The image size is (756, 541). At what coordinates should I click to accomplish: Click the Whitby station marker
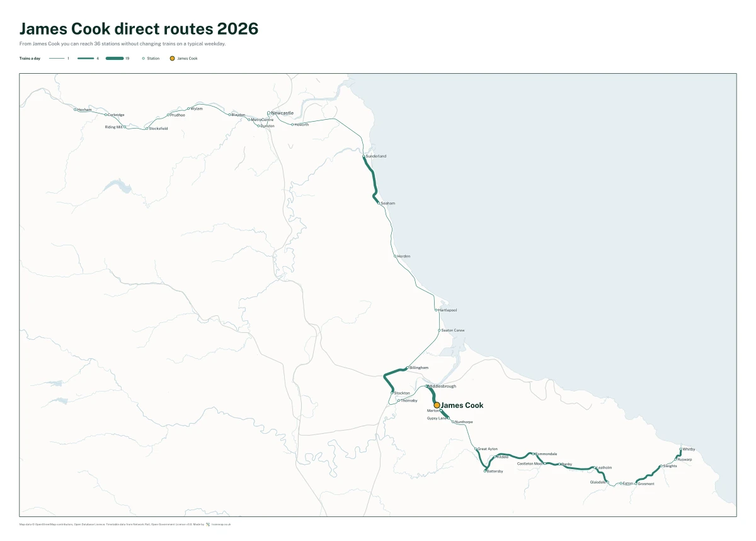click(680, 450)
